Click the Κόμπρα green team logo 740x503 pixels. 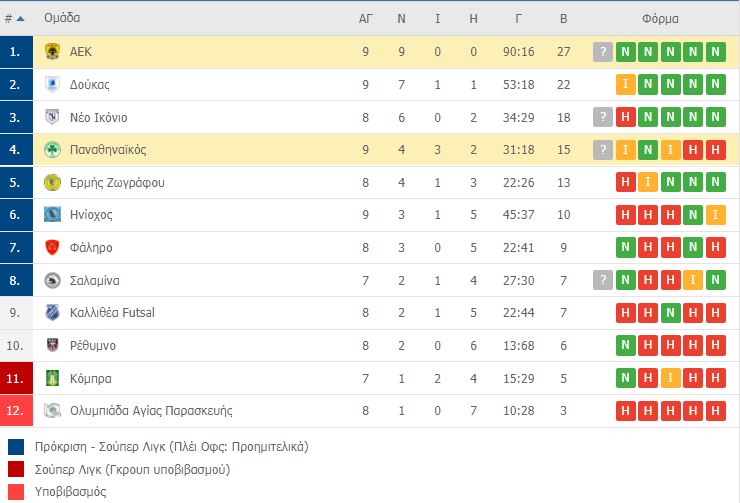(53, 377)
